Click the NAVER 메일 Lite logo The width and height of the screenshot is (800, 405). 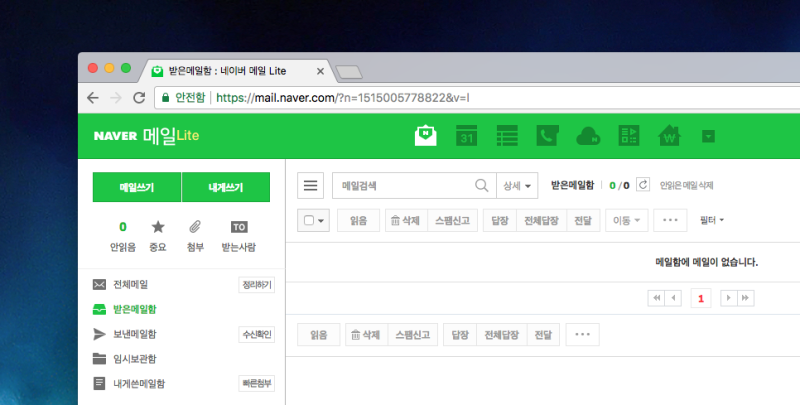[x=146, y=136]
